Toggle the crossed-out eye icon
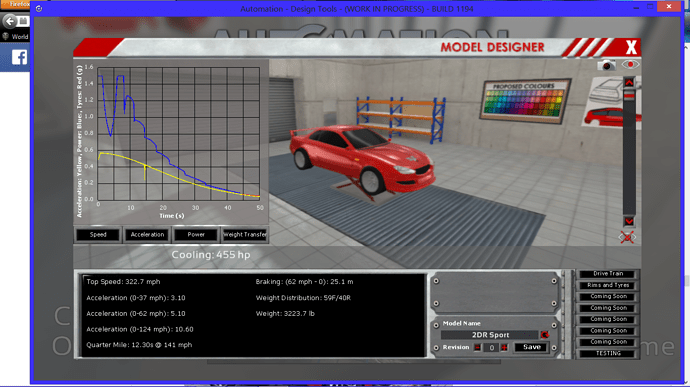The height and width of the screenshot is (387, 690). (627, 237)
